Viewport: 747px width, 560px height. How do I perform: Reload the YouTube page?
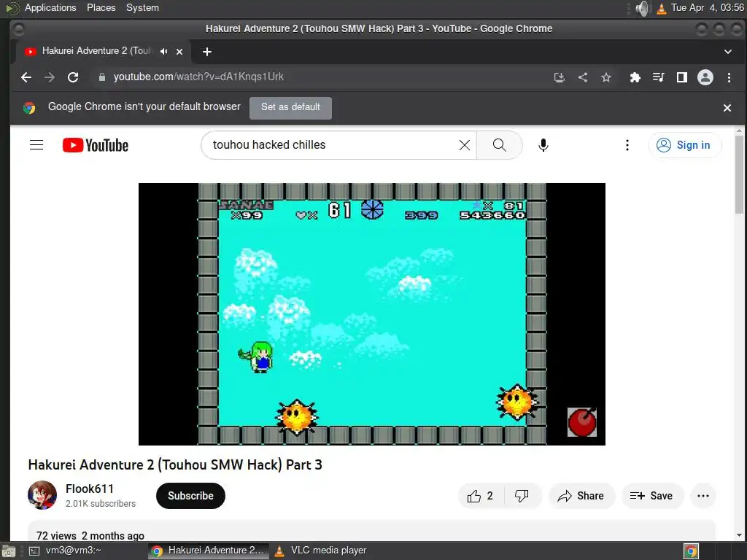click(73, 77)
